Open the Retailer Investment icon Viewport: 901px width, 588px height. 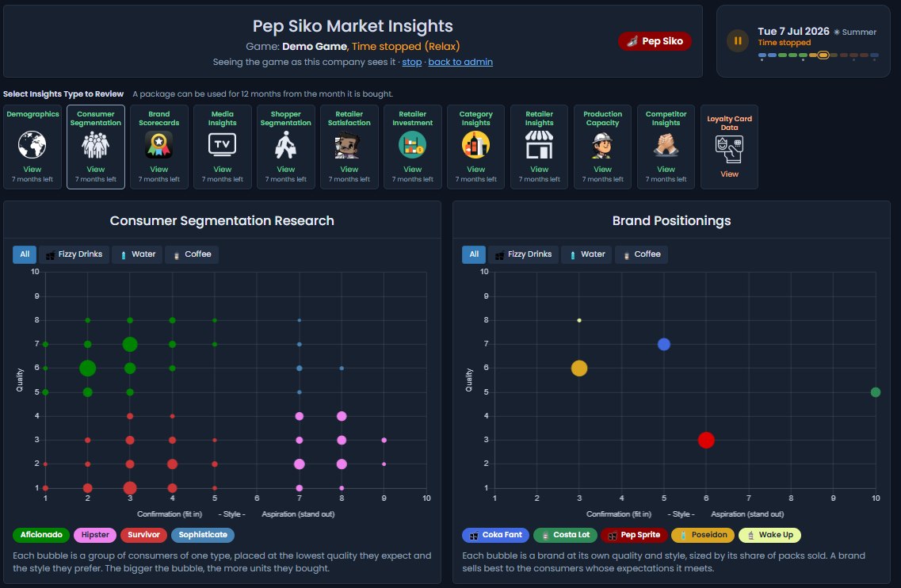413,145
